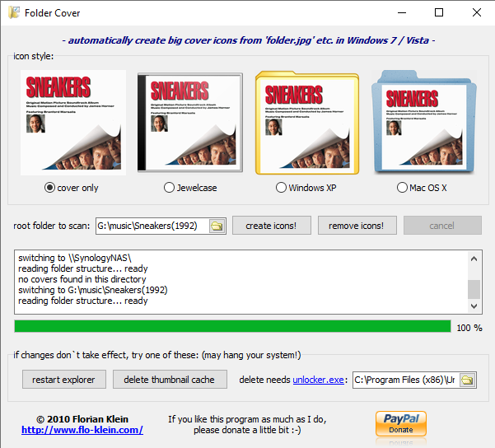Click 'delete thumbnail cache' button
This screenshot has height=448, width=495.
coord(170,380)
